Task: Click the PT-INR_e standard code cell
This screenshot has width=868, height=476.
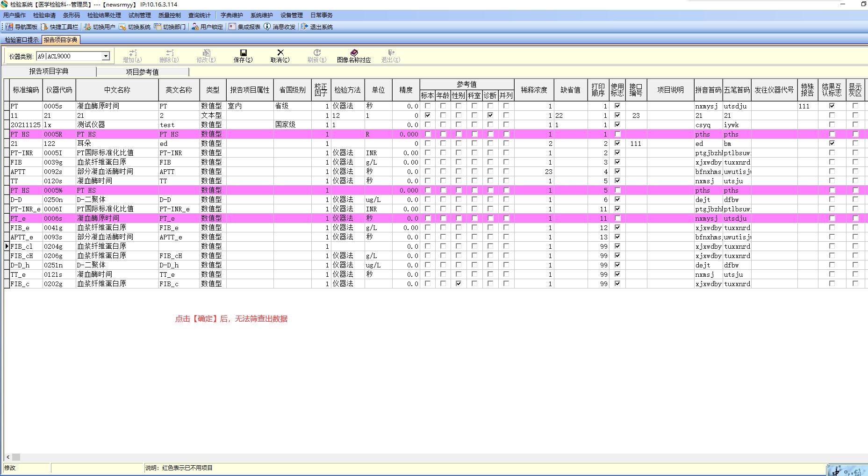Action: pyautogui.click(x=26, y=209)
